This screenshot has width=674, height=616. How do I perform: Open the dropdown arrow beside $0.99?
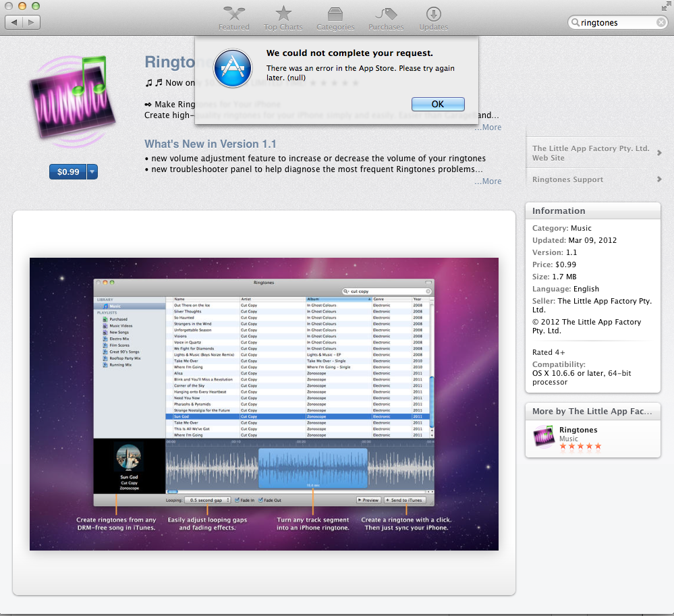(92, 171)
